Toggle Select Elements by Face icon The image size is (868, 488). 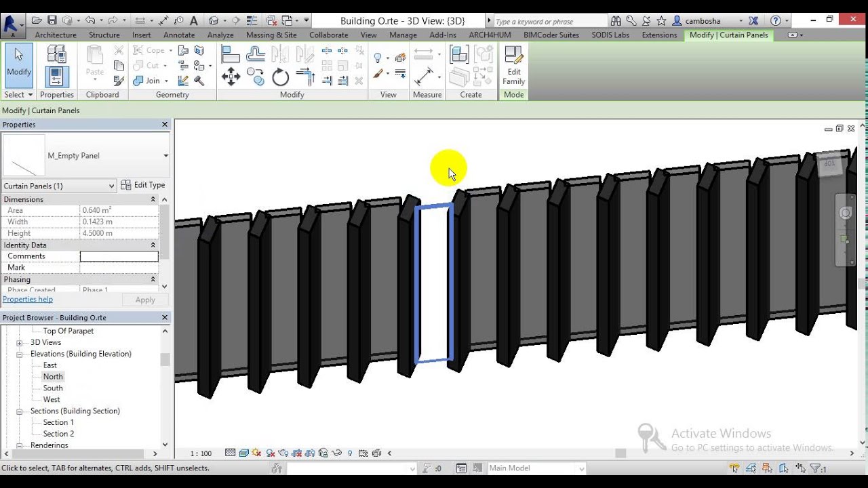784,468
